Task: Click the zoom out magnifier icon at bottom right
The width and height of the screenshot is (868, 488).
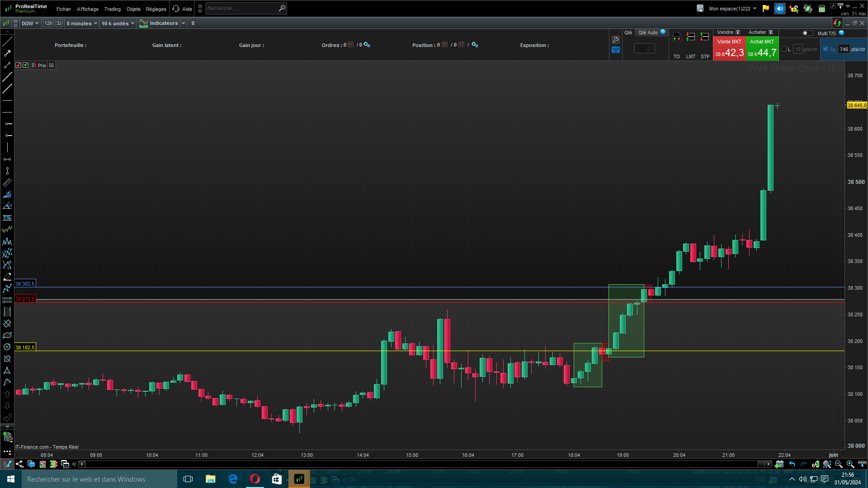Action: (x=839, y=464)
